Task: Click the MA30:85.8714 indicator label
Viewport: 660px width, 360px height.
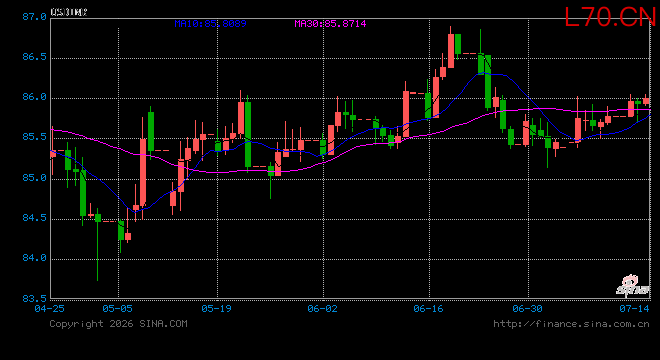Action: click(x=330, y=24)
